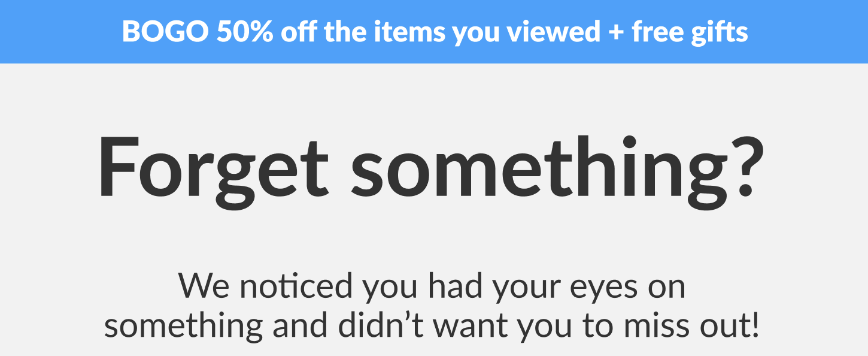Screen dimensions: 868x356
Task: Click the plus sign in the banner
Action: point(615,32)
